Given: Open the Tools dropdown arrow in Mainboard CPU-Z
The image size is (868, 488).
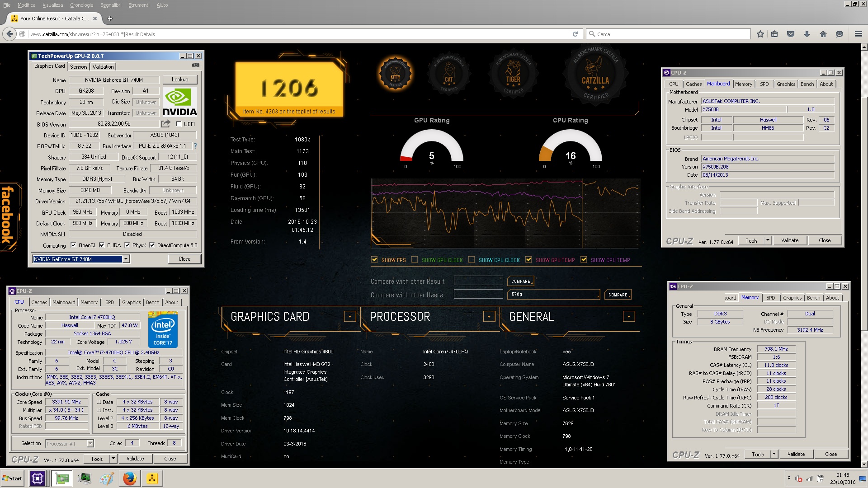Looking at the screenshot, I should pos(768,240).
